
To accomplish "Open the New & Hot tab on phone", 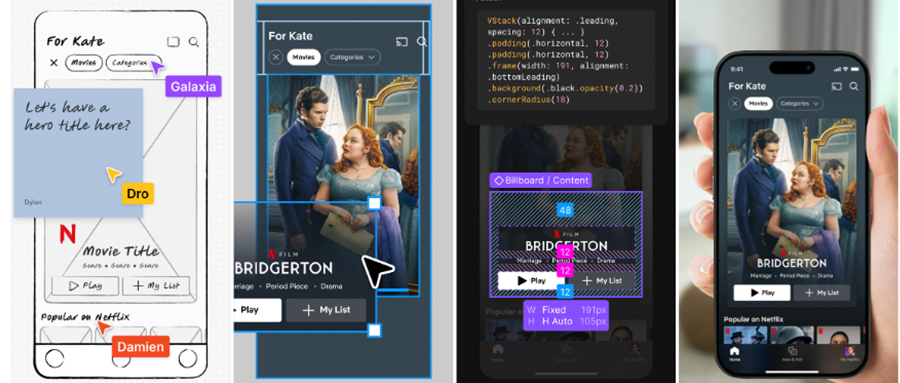I will tap(792, 353).
